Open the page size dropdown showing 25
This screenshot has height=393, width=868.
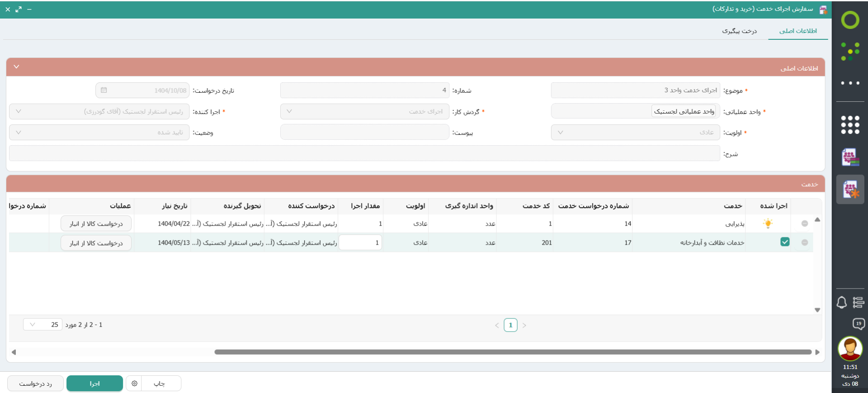(x=42, y=325)
